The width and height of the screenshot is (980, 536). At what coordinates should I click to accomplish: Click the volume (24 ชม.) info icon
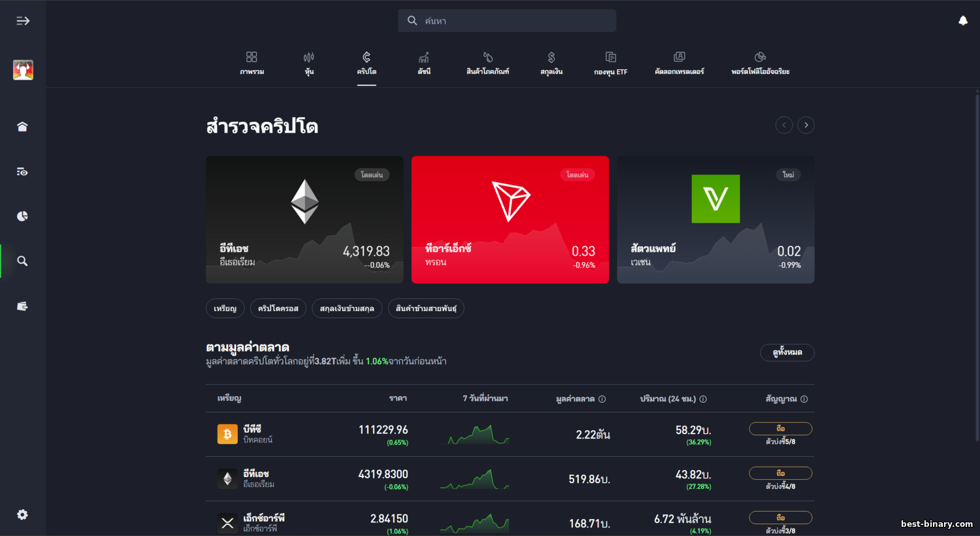pos(703,399)
